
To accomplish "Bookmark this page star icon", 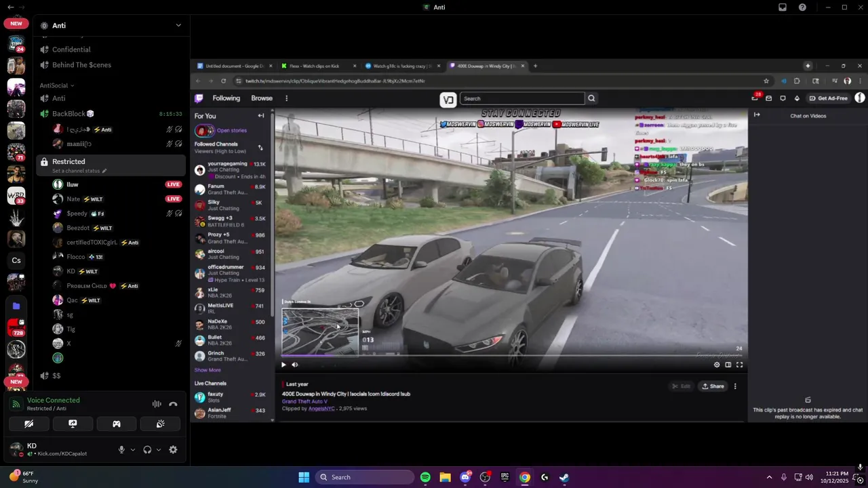I will (x=766, y=81).
